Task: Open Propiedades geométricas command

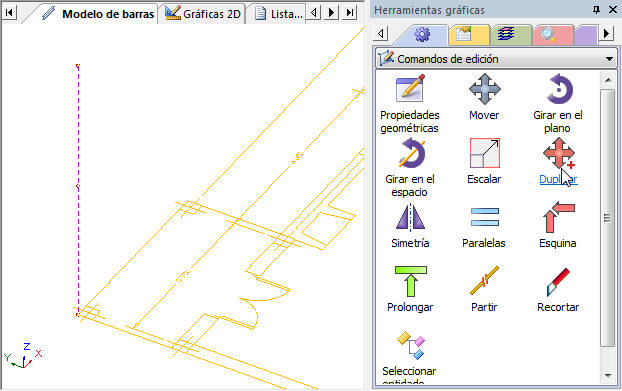Action: pos(410,104)
